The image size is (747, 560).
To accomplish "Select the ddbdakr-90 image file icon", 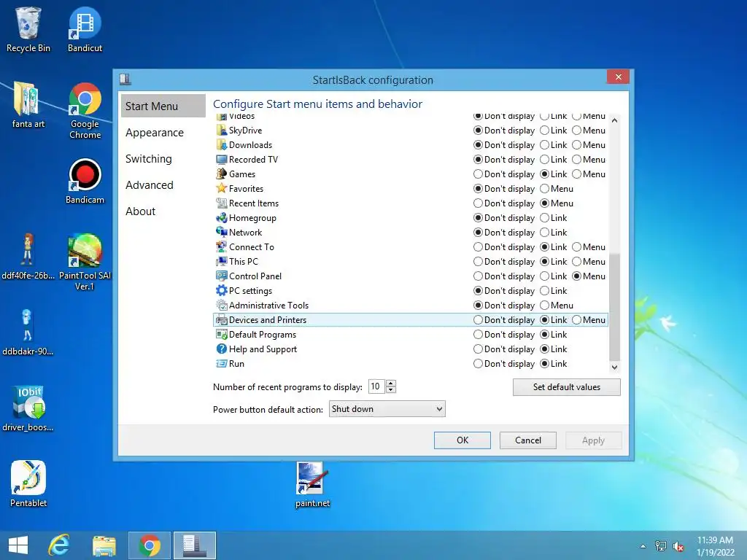I will [28, 332].
